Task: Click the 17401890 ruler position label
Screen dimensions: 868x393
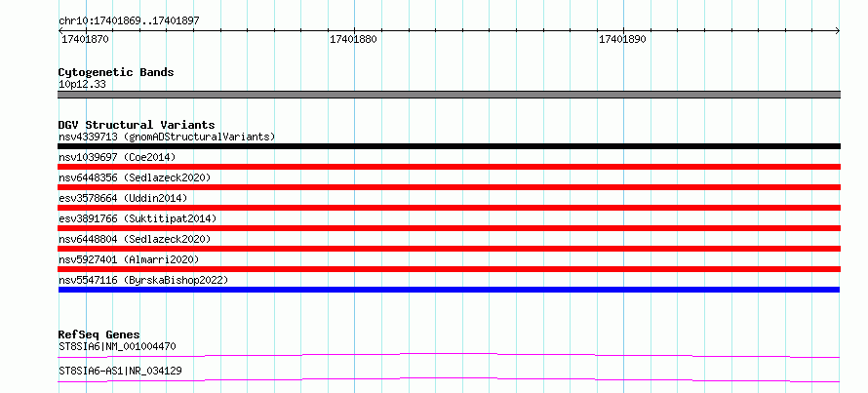Action: pos(622,39)
